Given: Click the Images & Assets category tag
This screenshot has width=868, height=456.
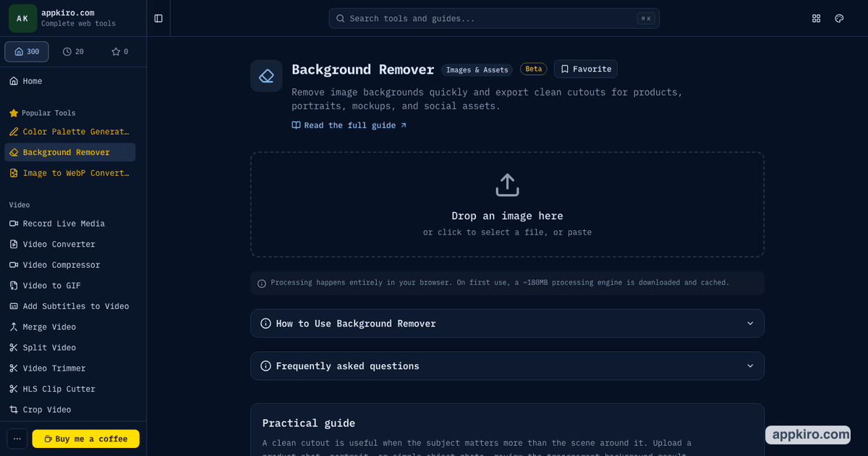Looking at the screenshot, I should [x=477, y=69].
